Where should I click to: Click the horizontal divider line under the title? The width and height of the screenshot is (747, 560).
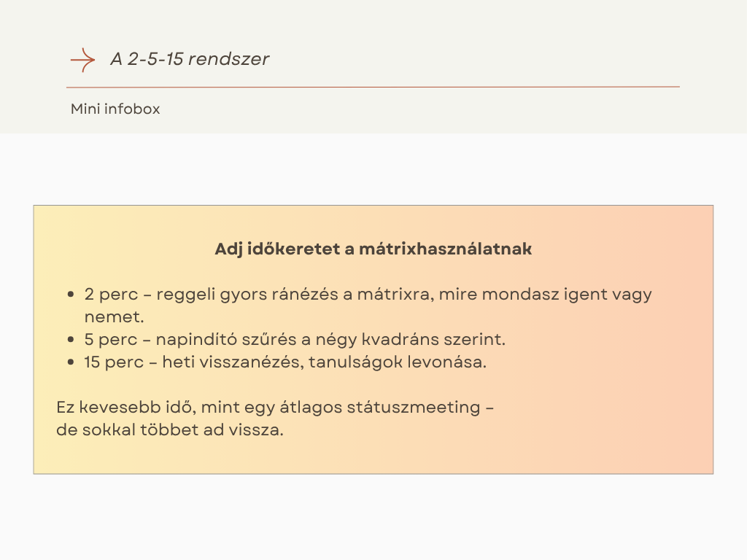coord(372,87)
